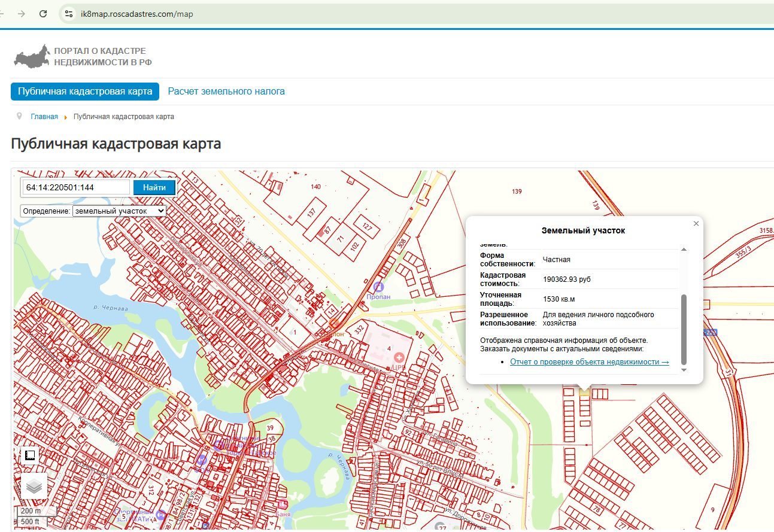Click the browser address bar URL

[x=136, y=14]
